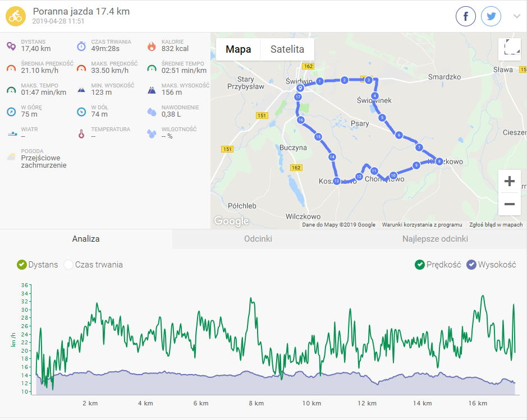The image size is (527, 420).
Task: Open the Odcinki tab
Action: tap(258, 239)
